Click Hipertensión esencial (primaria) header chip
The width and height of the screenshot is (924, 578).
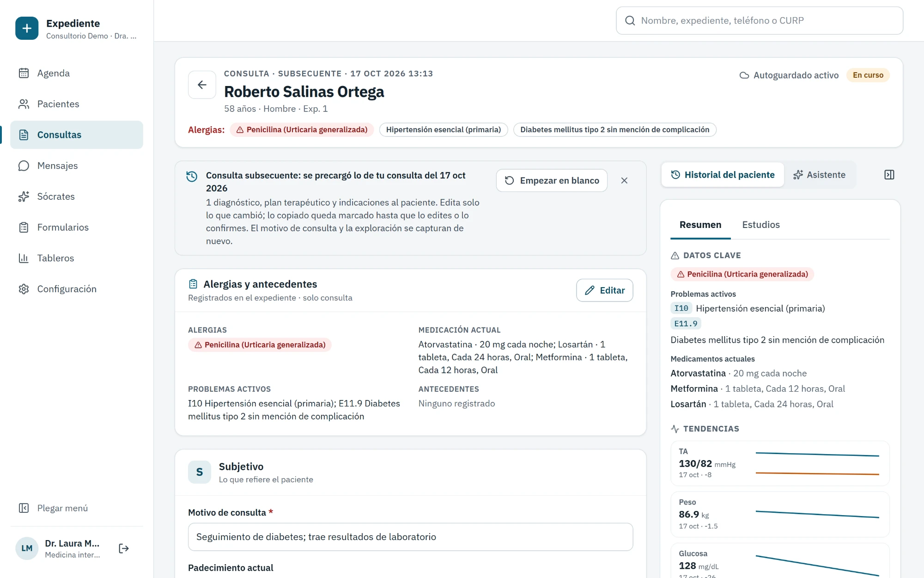coord(444,130)
